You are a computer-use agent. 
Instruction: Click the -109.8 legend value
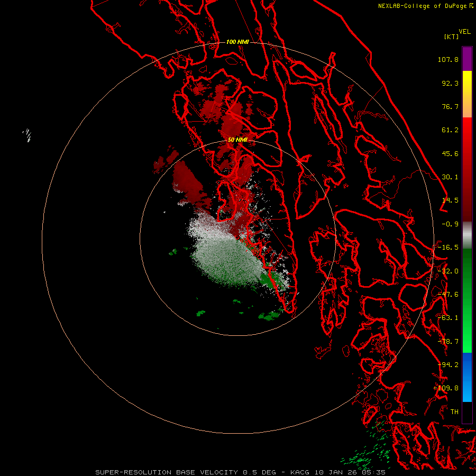pos(446,388)
